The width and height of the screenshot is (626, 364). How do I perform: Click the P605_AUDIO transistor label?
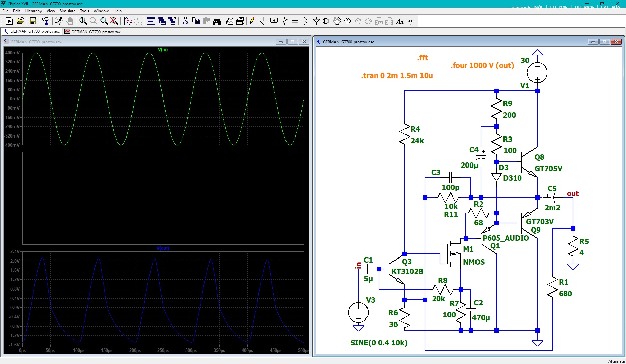(506, 238)
